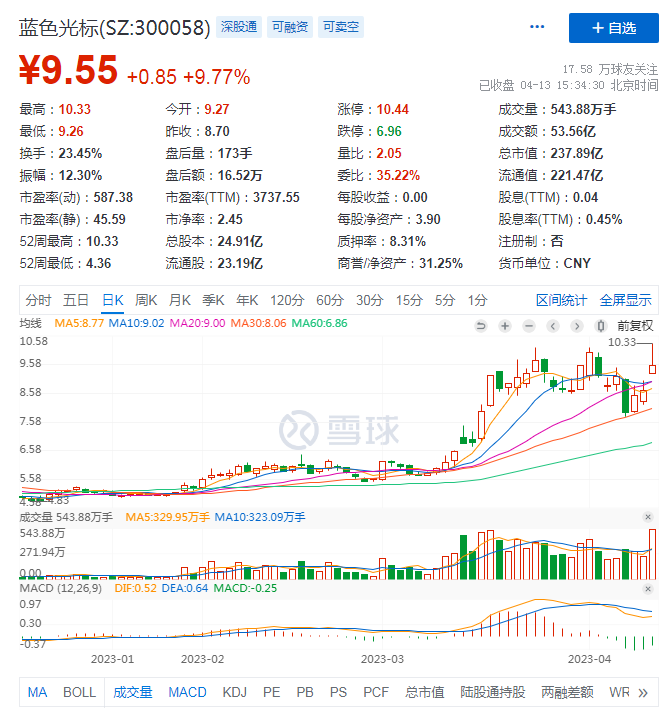Zoom in the chart with plus icon

(x=505, y=326)
